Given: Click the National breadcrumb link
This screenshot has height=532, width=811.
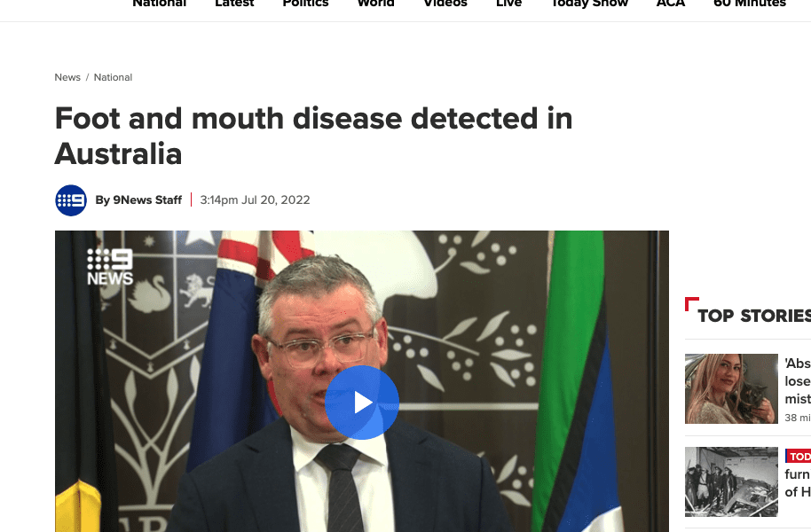Looking at the screenshot, I should [x=113, y=77].
